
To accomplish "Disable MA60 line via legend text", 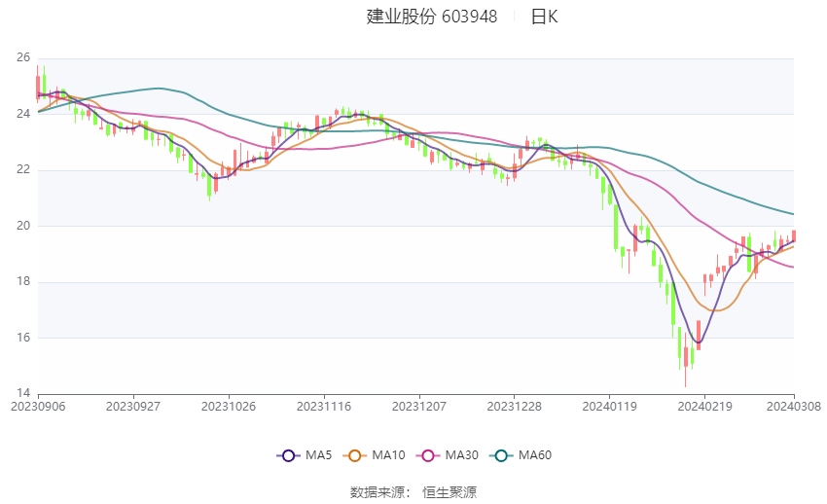I will tap(535, 455).
